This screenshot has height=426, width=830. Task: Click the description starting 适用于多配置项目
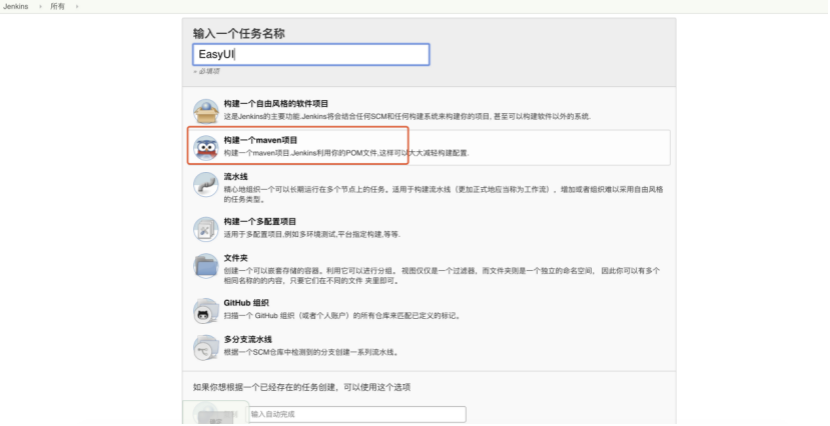point(312,234)
